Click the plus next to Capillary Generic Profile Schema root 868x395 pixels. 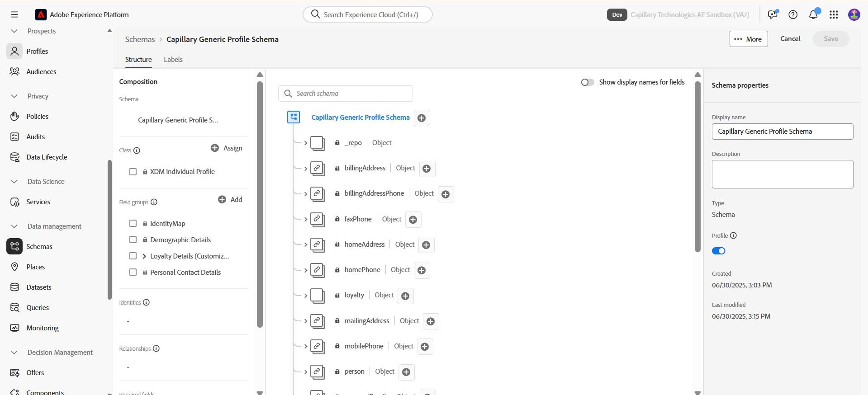click(422, 118)
